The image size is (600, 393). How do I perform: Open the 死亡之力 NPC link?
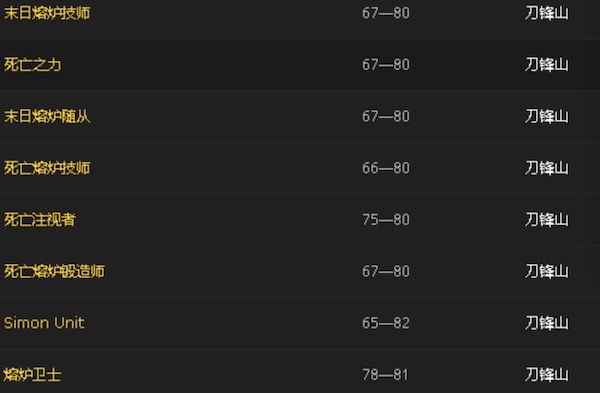pyautogui.click(x=33, y=65)
